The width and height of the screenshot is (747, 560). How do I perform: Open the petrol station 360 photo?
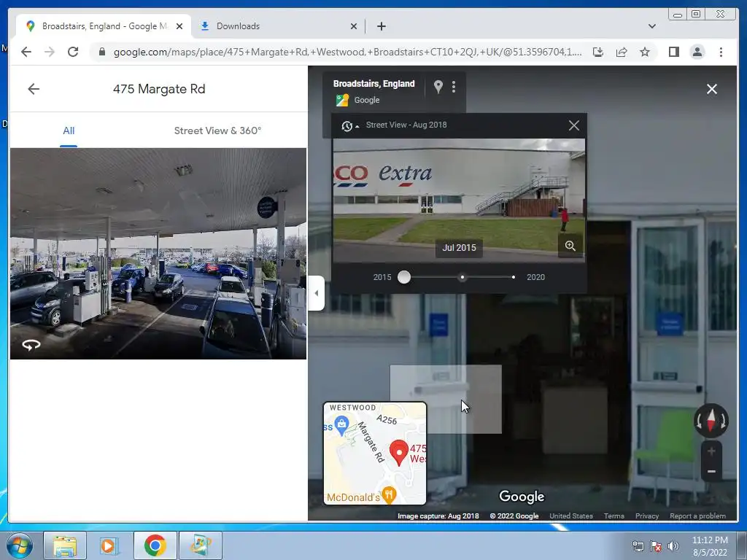coord(158,253)
